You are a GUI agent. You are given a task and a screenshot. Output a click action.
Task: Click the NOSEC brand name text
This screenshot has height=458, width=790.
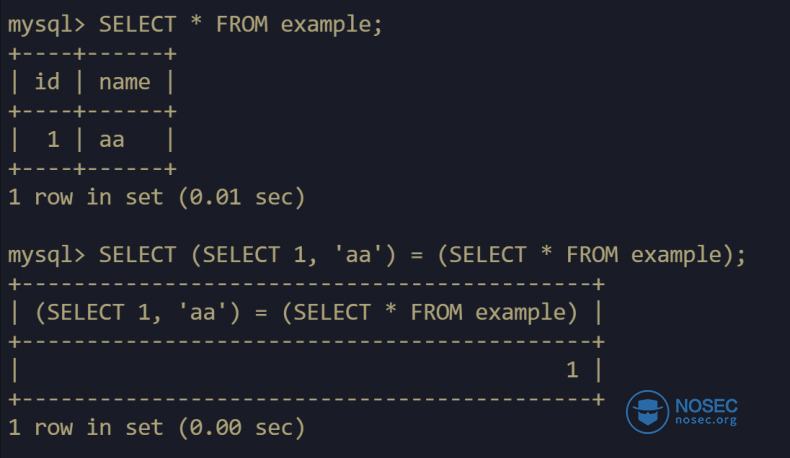pyautogui.click(x=706, y=404)
